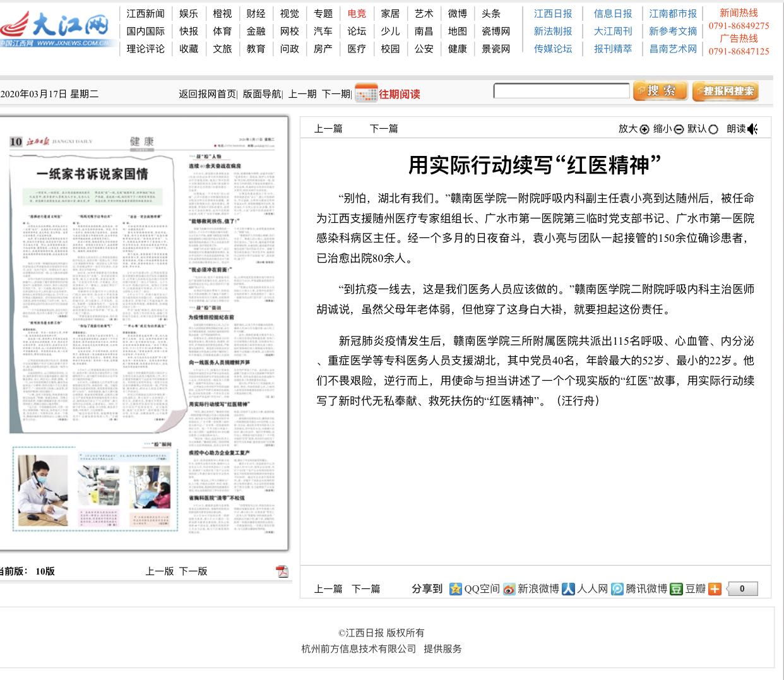The height and width of the screenshot is (680, 784).
Task: Open the 往期阅读 calendar icon
Action: click(x=366, y=93)
